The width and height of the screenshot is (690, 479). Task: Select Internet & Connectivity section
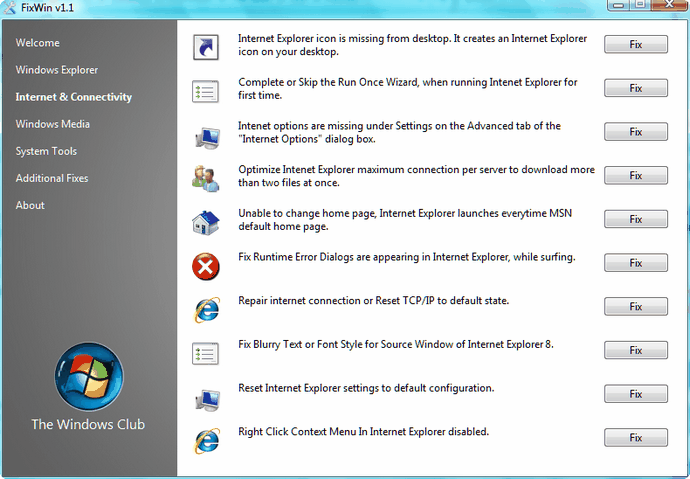click(x=73, y=97)
